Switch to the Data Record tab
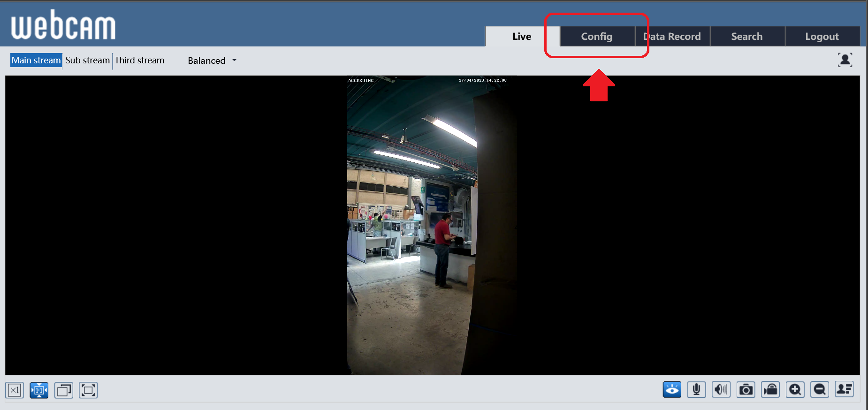The width and height of the screenshot is (868, 410). point(673,37)
